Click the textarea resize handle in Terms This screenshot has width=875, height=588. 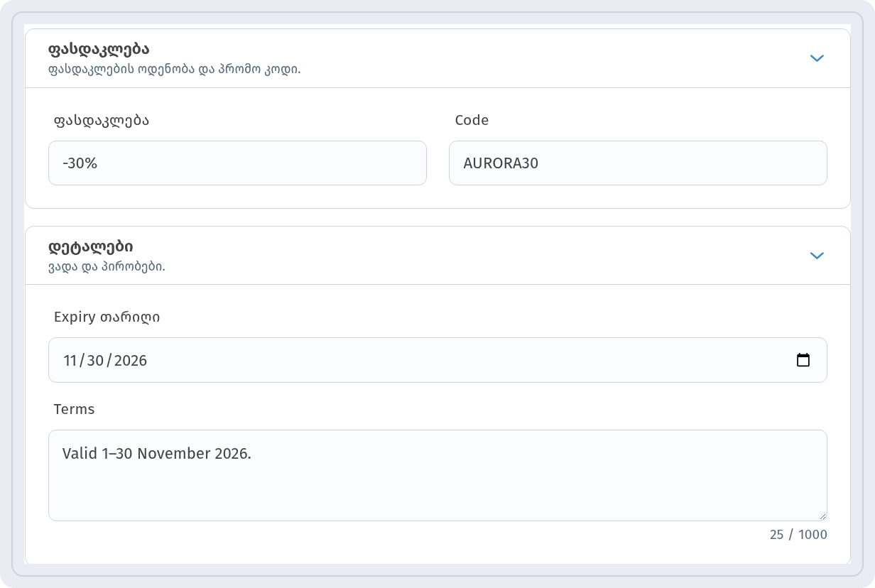822,516
